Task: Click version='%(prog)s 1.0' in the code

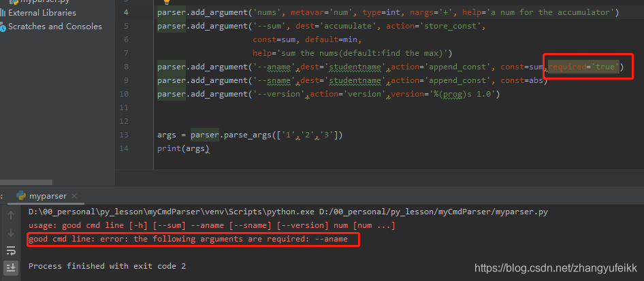Action: (x=443, y=94)
